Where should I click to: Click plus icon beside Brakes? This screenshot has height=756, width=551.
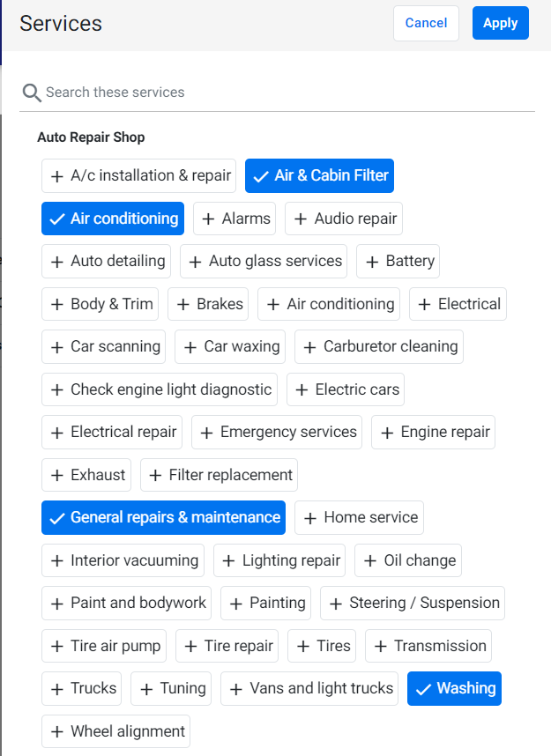click(182, 304)
